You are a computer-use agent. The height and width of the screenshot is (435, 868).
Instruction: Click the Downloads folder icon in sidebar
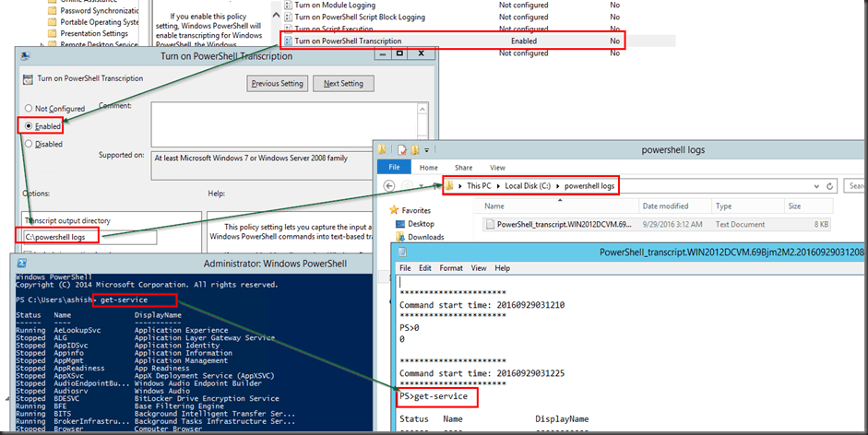point(399,237)
